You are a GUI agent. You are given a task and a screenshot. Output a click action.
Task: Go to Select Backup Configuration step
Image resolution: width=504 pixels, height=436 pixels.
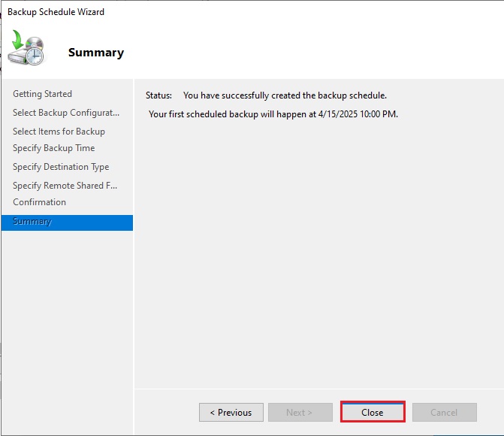(65, 113)
